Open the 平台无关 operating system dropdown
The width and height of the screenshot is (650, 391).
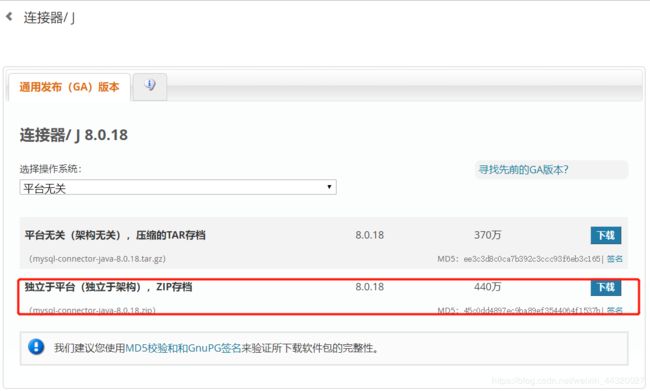pyautogui.click(x=178, y=187)
